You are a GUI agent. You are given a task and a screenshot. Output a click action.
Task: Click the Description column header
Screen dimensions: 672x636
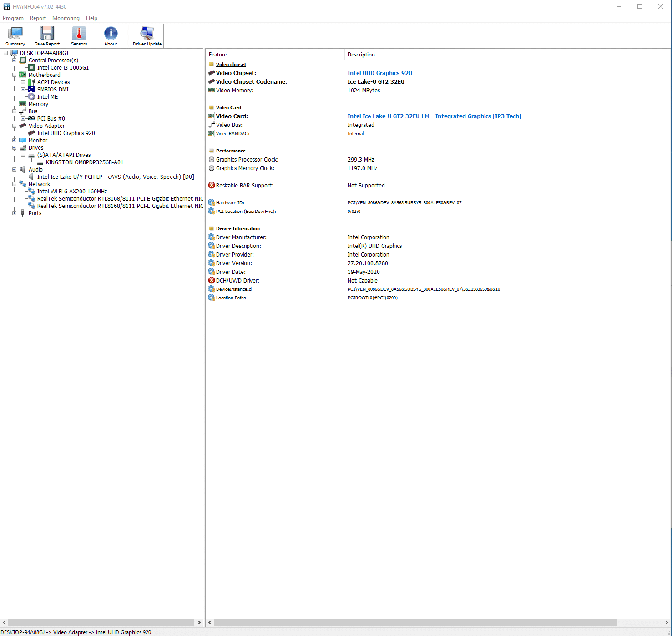[x=507, y=55]
